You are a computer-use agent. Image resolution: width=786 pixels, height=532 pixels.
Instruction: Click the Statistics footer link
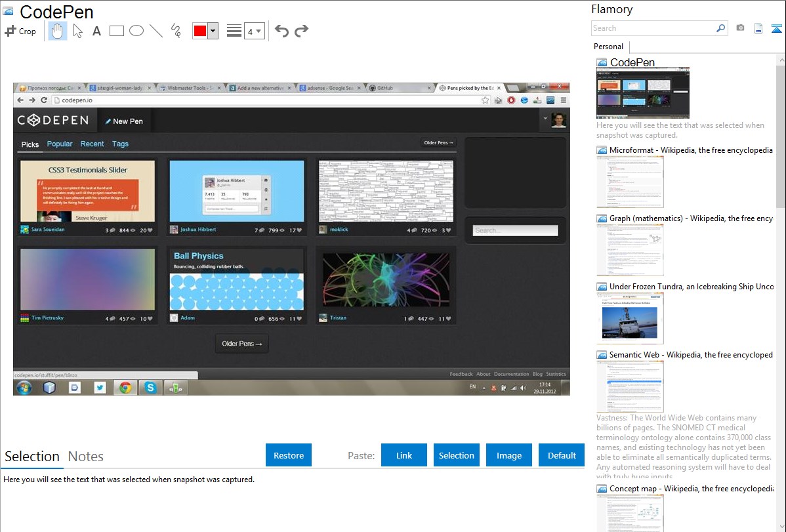click(556, 374)
